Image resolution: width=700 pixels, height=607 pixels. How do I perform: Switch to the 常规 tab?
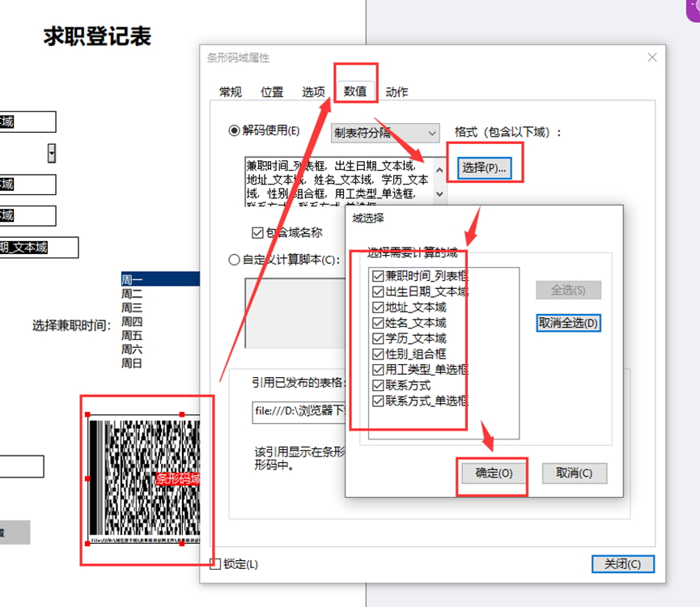(231, 92)
